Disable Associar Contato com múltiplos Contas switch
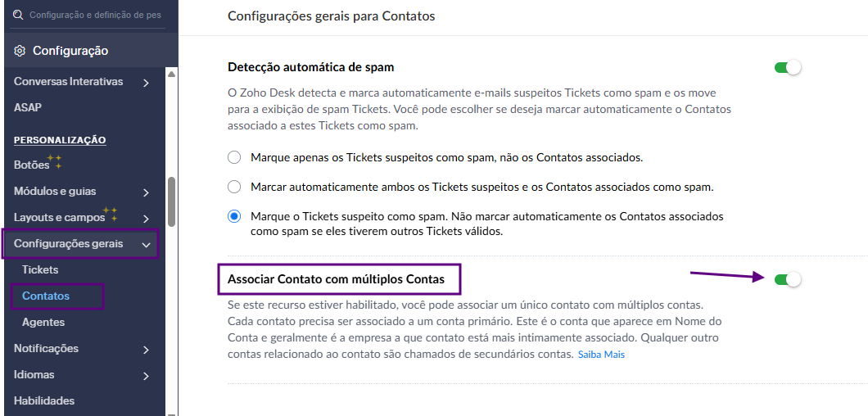This screenshot has width=868, height=416. pos(787,279)
